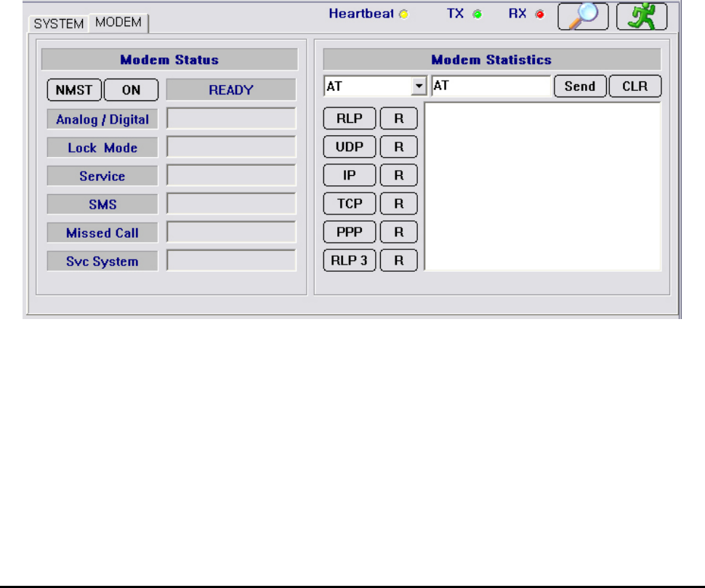Click the PPP statistics button
Image resolution: width=705 pixels, height=588 pixels.
click(x=350, y=232)
